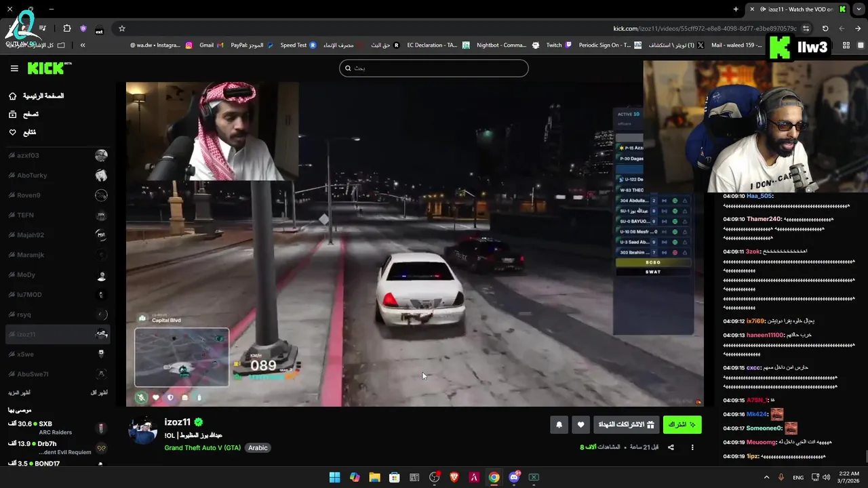The width and height of the screenshot is (868, 488).
Task: Expand sidebar with أظهر المزيد
Action: [19, 393]
